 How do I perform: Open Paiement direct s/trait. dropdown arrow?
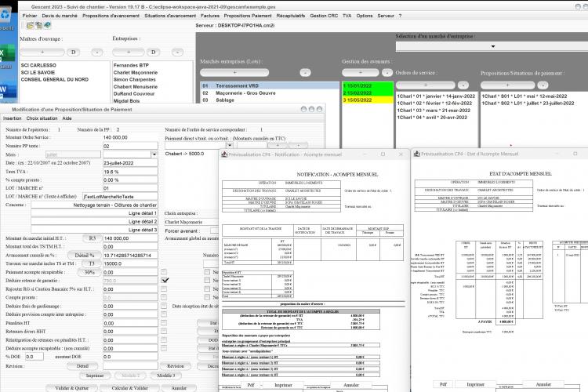pos(229,145)
